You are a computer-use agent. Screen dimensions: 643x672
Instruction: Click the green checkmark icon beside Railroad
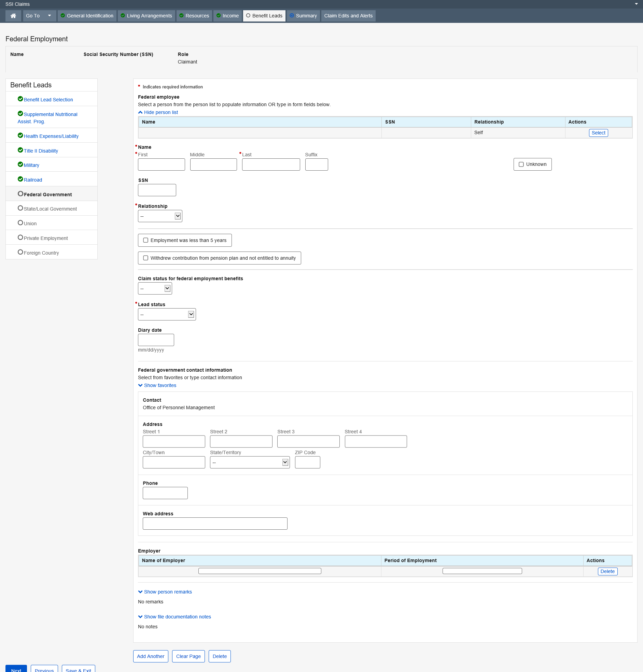point(20,179)
